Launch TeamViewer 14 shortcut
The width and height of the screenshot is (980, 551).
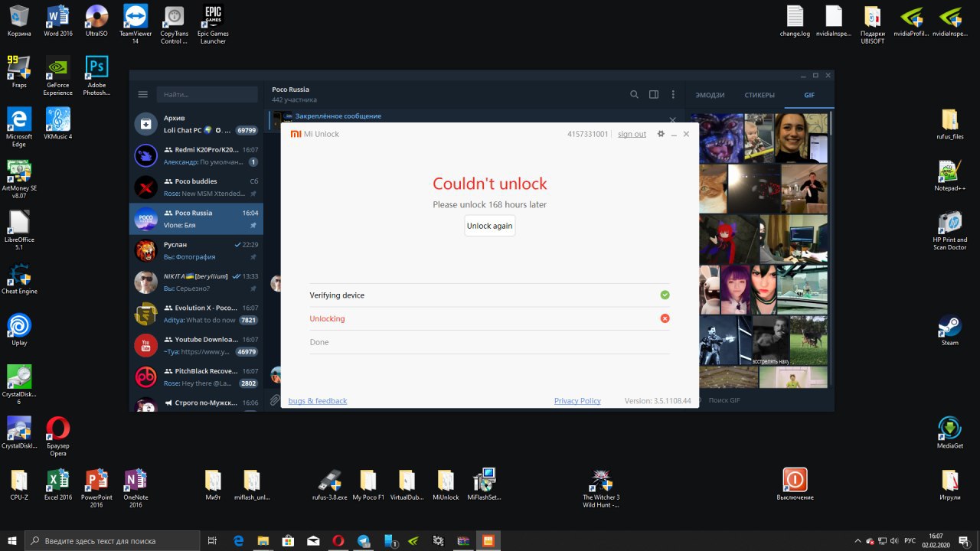(136, 24)
